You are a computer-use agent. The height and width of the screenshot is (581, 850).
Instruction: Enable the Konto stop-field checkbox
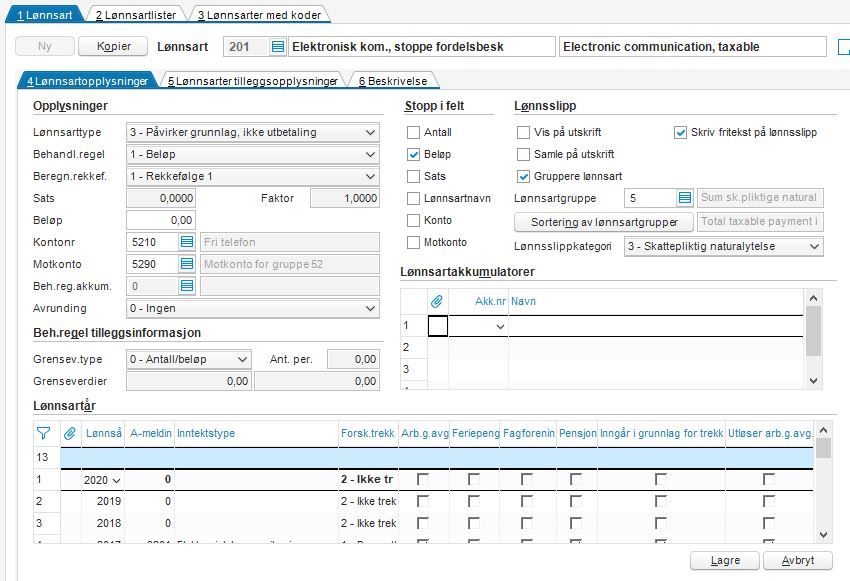tap(414, 220)
